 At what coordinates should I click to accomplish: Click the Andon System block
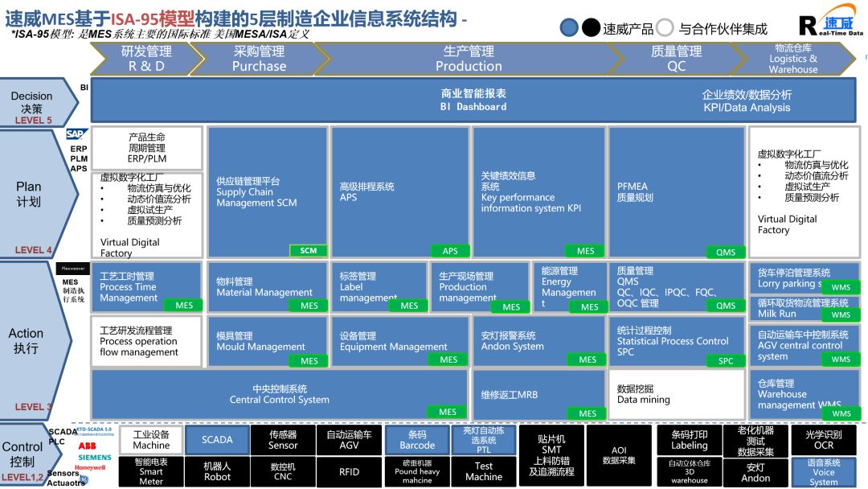pos(538,341)
